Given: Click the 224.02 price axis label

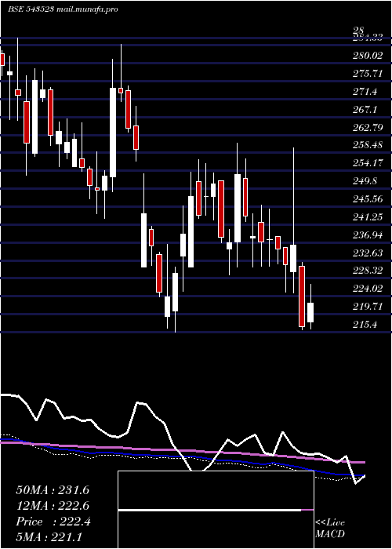Looking at the screenshot, I should point(368,288).
